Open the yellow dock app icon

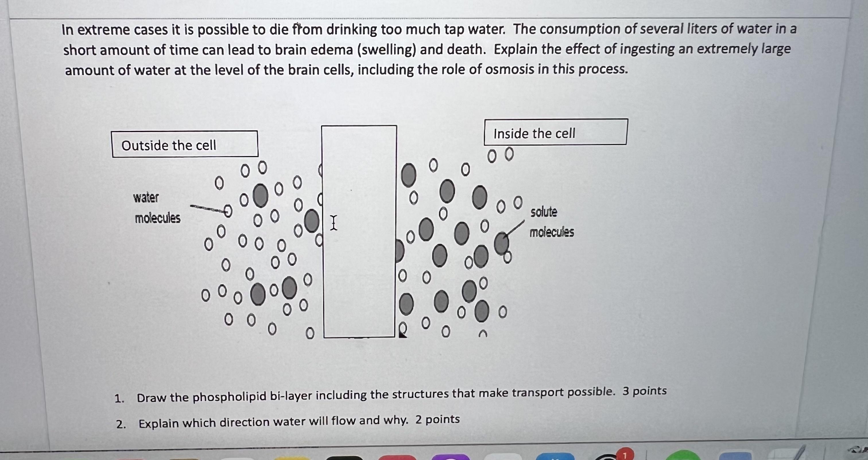(x=292, y=458)
